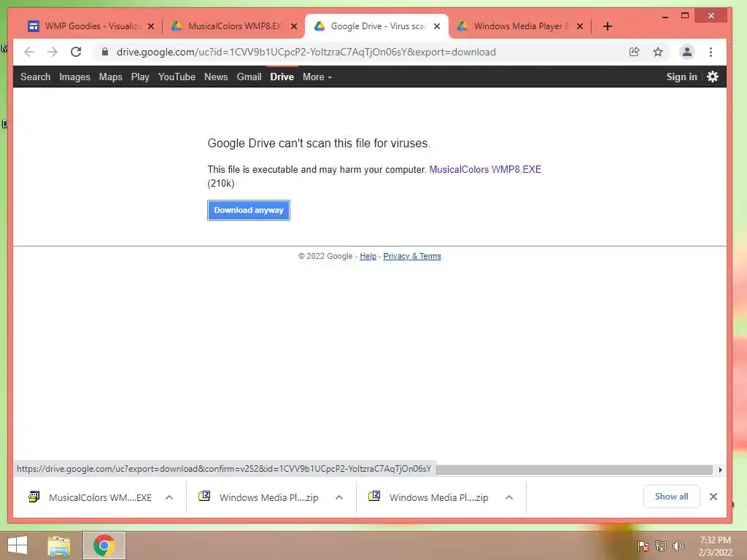Click Chrome icon in taskbar

pyautogui.click(x=104, y=545)
